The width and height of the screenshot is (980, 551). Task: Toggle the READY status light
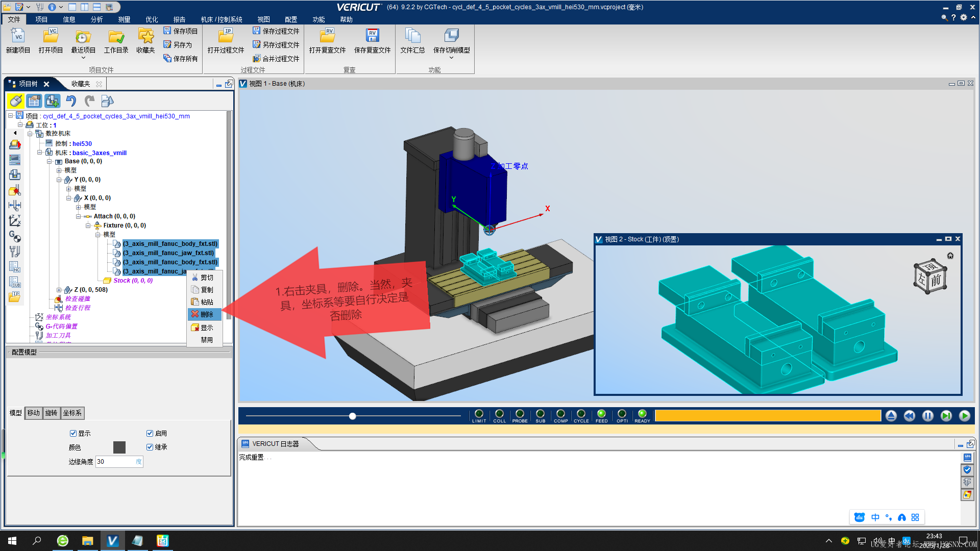642,414
